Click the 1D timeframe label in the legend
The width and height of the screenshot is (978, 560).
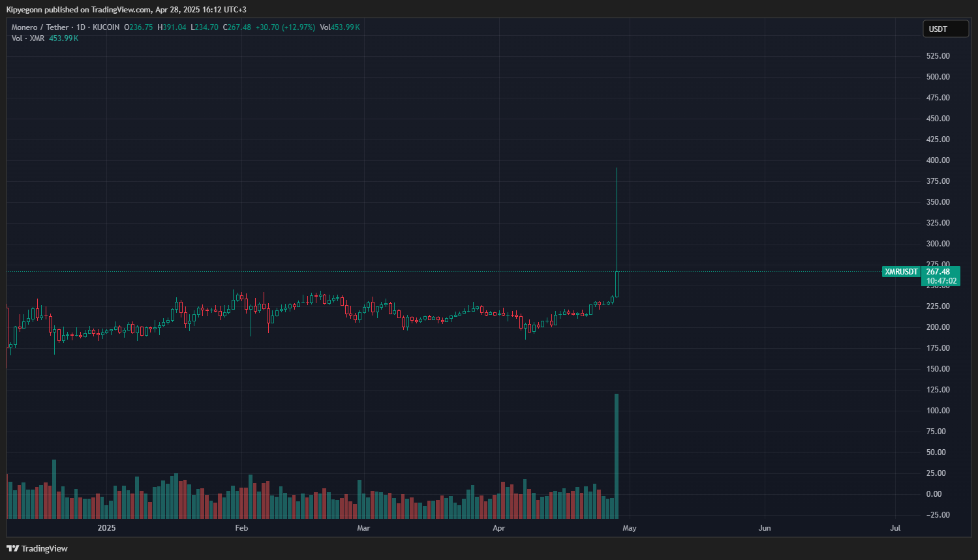point(82,27)
